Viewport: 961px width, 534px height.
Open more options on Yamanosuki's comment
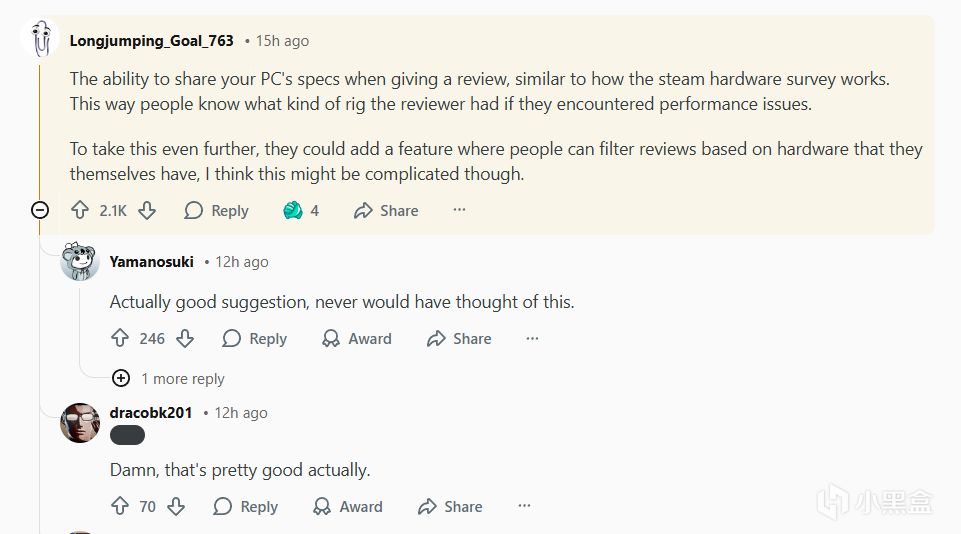[x=532, y=339]
